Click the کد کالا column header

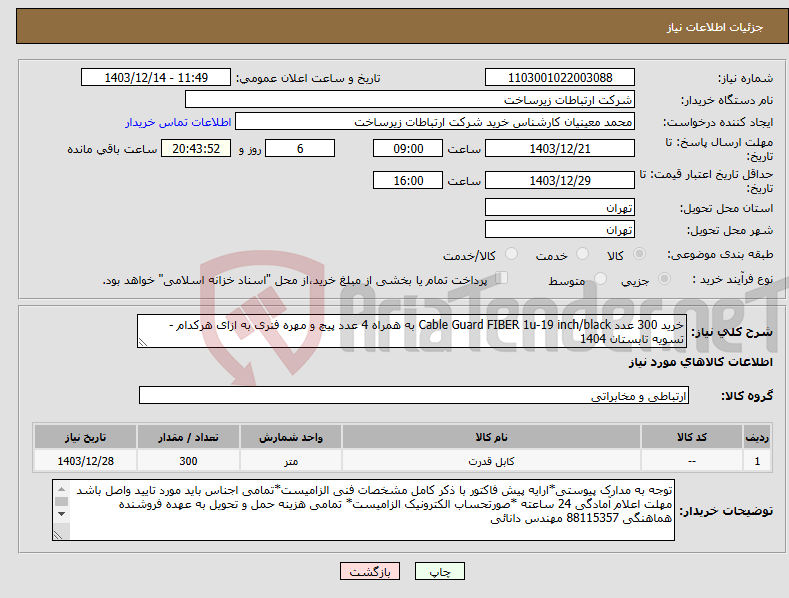coord(692,437)
